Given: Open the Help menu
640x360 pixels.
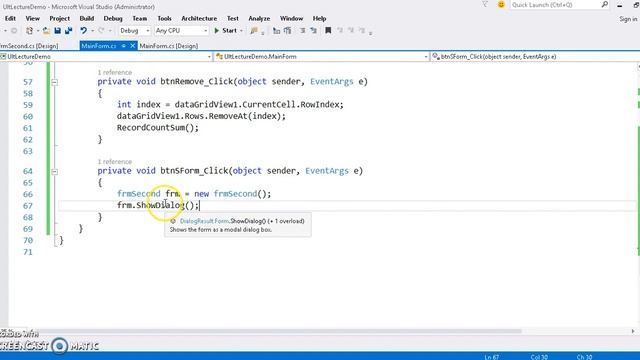Looking at the screenshot, I should click(x=319, y=18).
